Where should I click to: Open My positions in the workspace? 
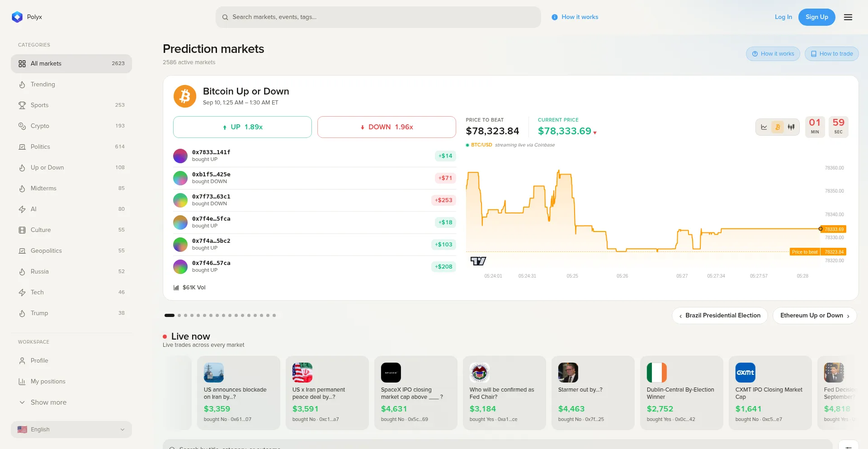click(x=71, y=382)
